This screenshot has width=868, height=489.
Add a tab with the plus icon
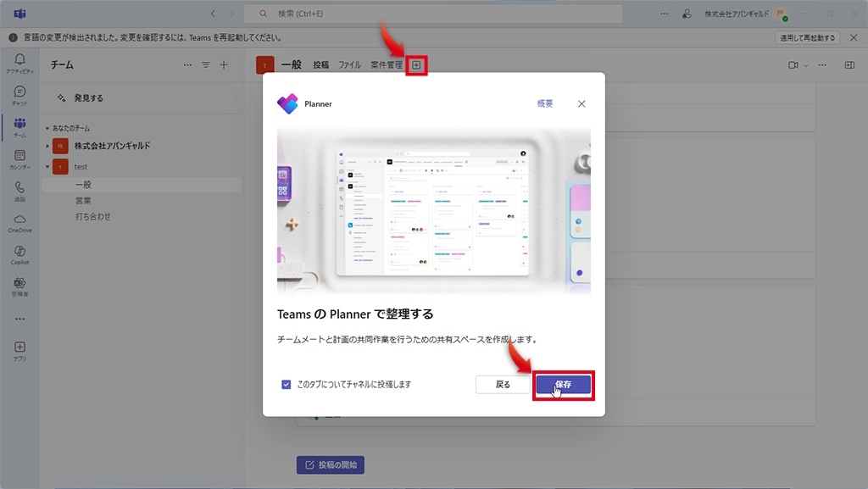click(x=416, y=65)
